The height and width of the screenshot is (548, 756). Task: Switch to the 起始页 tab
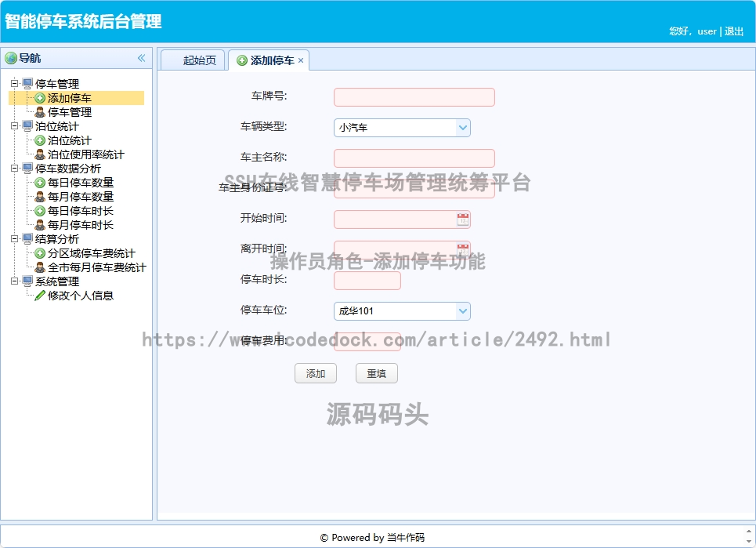coord(199,60)
